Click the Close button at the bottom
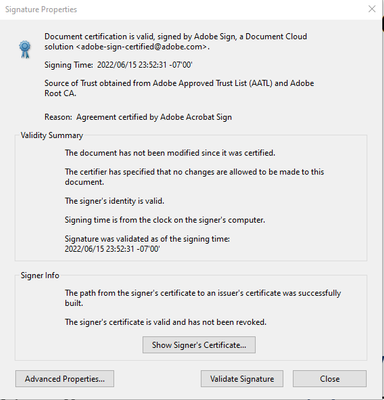The width and height of the screenshot is (384, 400). [x=330, y=379]
